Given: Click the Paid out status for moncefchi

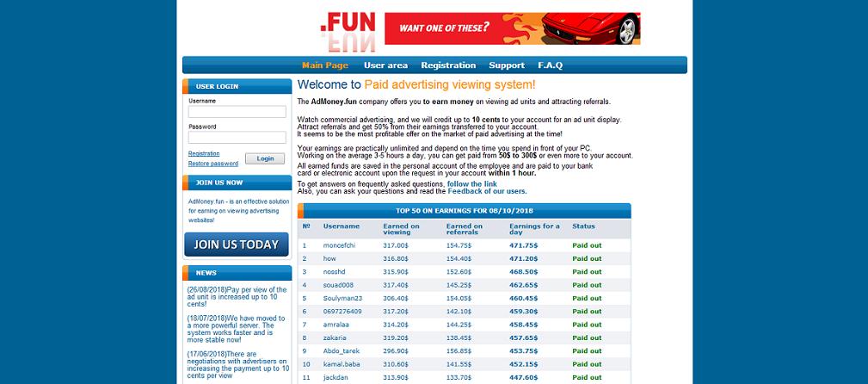Looking at the screenshot, I should point(587,245).
